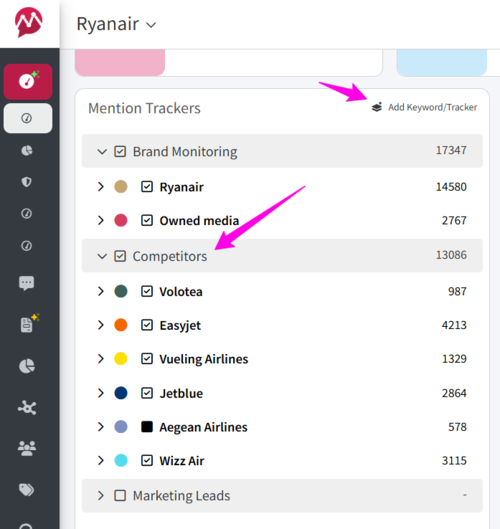
Task: Click the lavender Aegean Airlines color dot
Action: (x=121, y=427)
